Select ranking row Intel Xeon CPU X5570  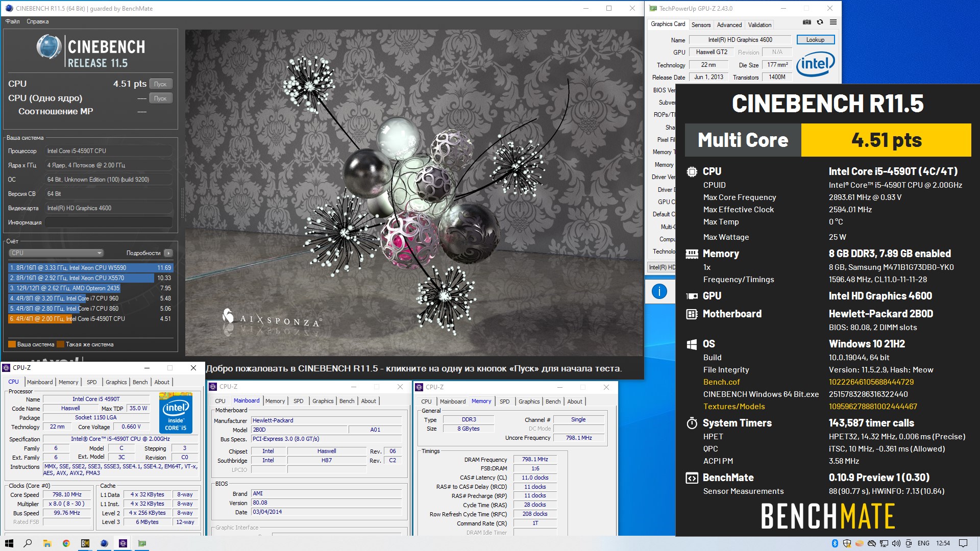coord(91,278)
